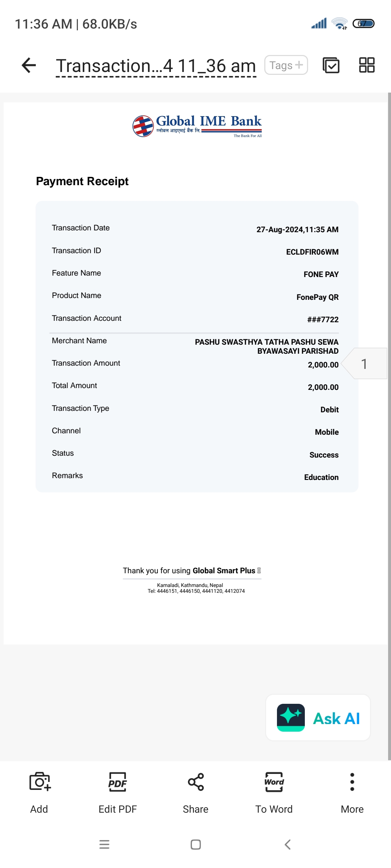The height and width of the screenshot is (868, 391).
Task: Rename document title Transaction...4 11_36 am
Action: click(156, 66)
